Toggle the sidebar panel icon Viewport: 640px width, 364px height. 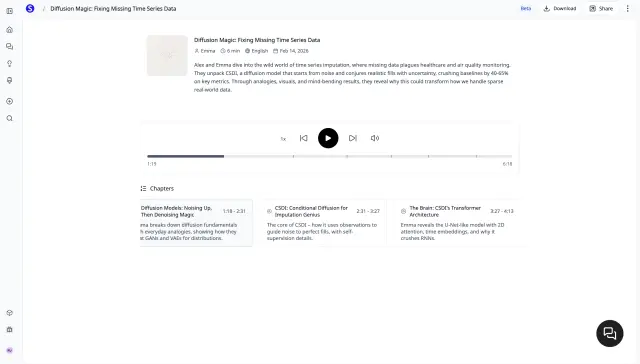tap(10, 11)
